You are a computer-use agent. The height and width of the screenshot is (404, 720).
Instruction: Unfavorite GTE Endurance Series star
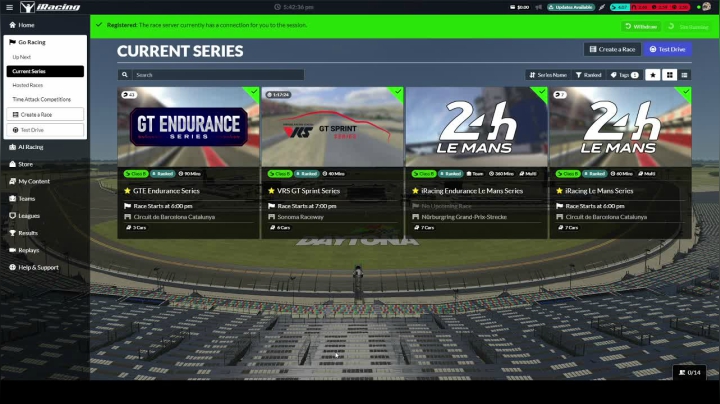point(127,191)
